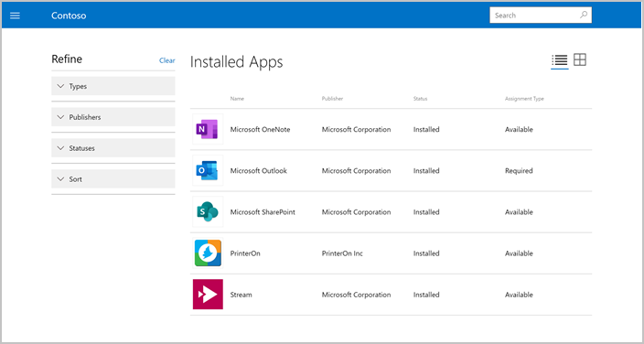Click the Status column header

pyautogui.click(x=420, y=99)
